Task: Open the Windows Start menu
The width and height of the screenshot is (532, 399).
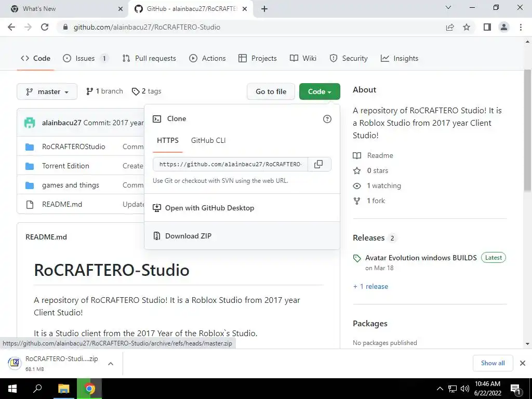Action: (x=12, y=389)
